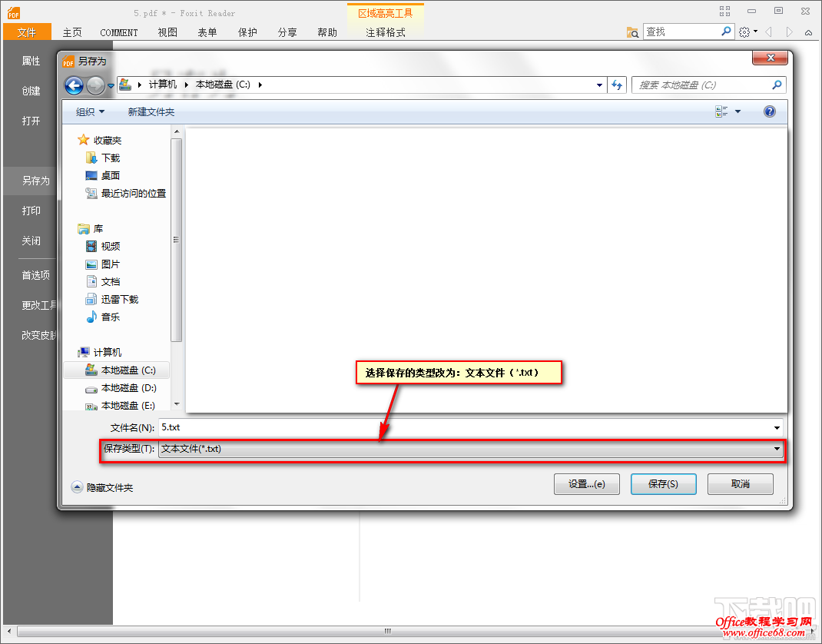Open the Downloads folder 下载

point(103,158)
